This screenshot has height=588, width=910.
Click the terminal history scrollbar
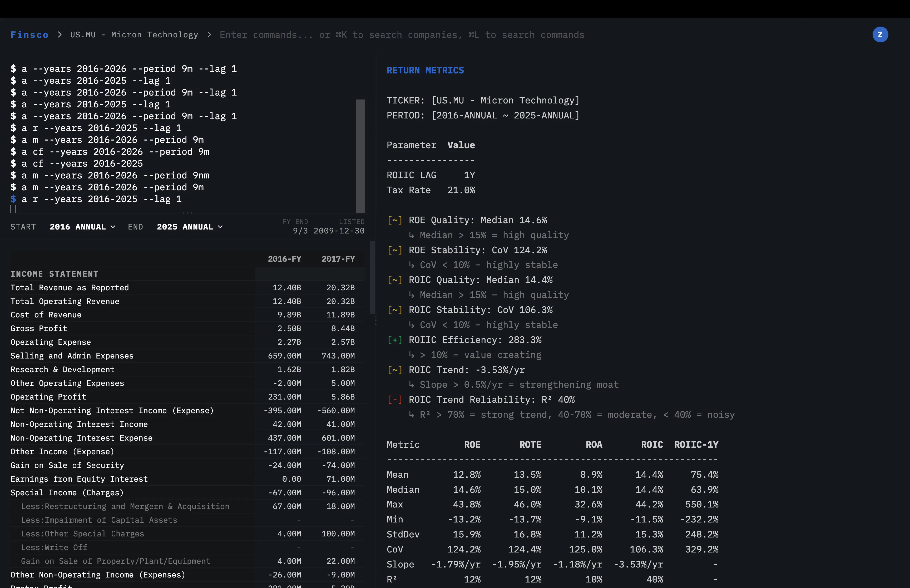(x=360, y=156)
